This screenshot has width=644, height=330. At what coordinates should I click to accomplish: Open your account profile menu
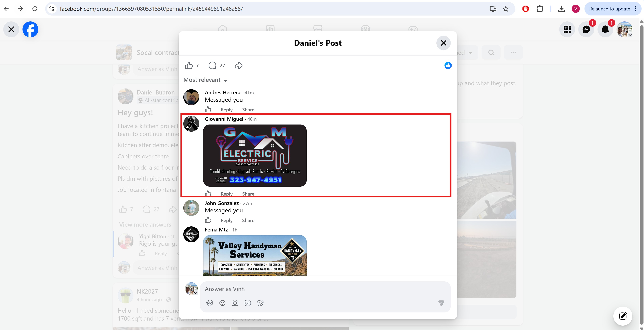[624, 29]
